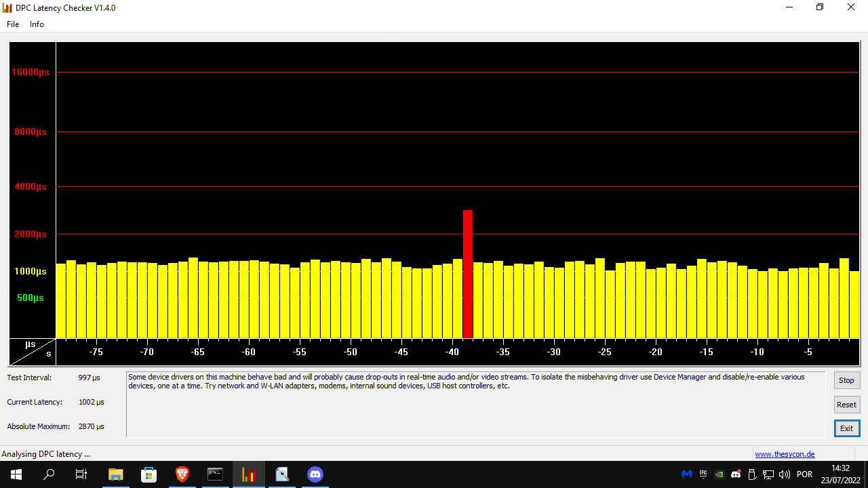Click the -25 time axis label

click(604, 352)
